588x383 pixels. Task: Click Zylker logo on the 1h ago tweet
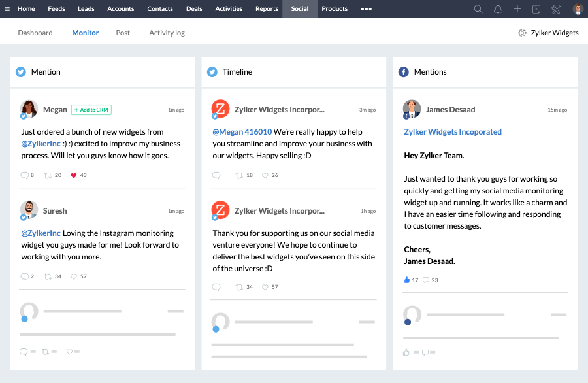point(221,210)
